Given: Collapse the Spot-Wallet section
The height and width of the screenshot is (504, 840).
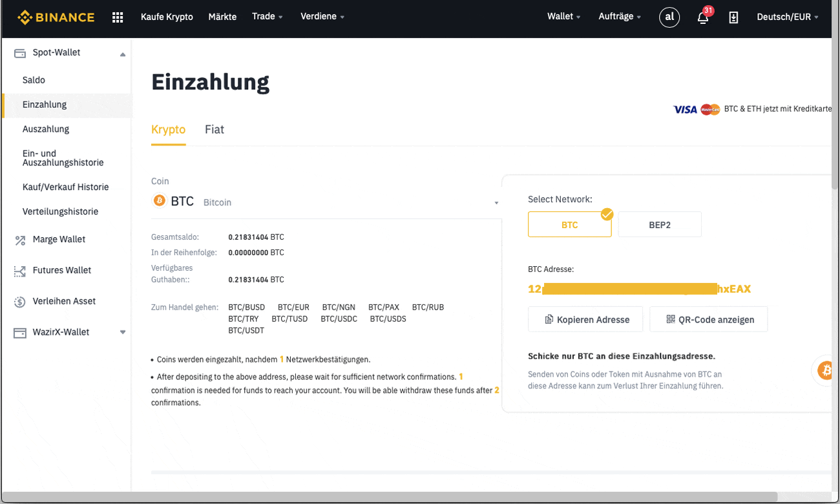Looking at the screenshot, I should [121, 53].
